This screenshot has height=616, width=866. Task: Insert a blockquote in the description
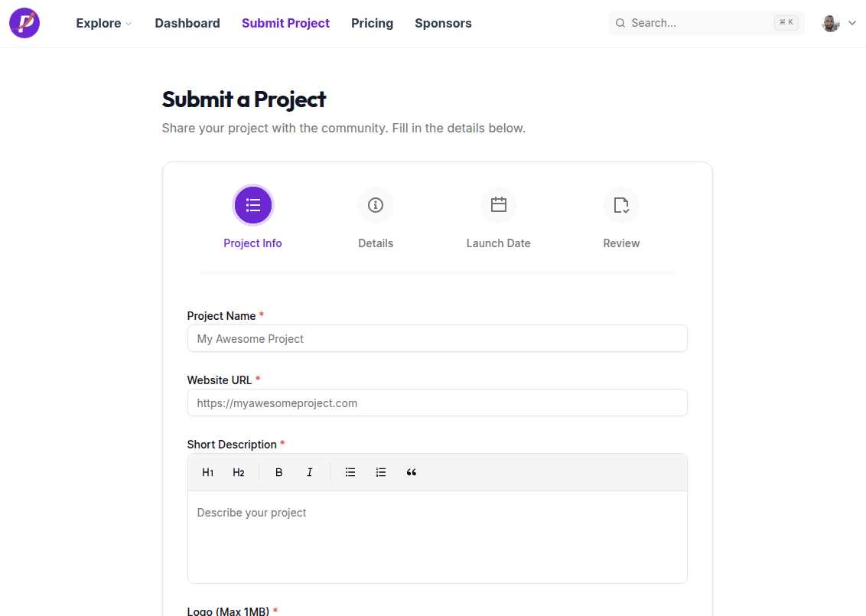click(x=412, y=472)
